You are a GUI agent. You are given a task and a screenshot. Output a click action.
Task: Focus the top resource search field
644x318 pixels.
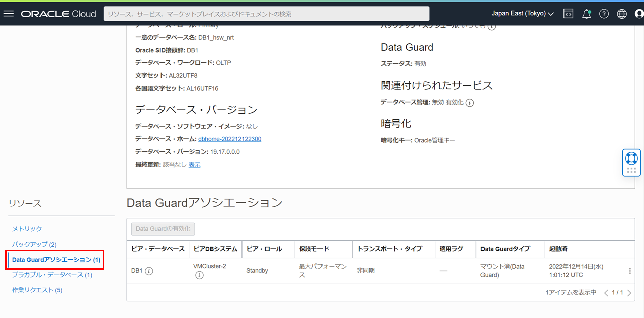pos(266,14)
